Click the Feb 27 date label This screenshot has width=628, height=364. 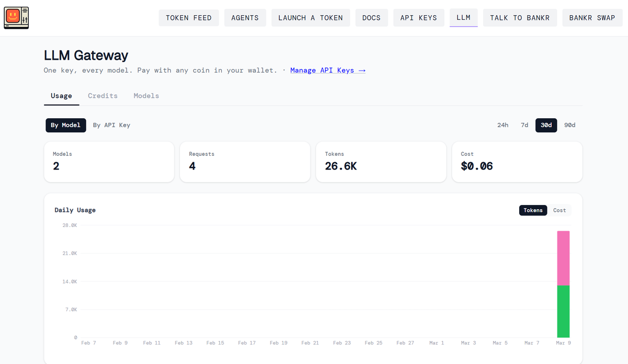405,343
